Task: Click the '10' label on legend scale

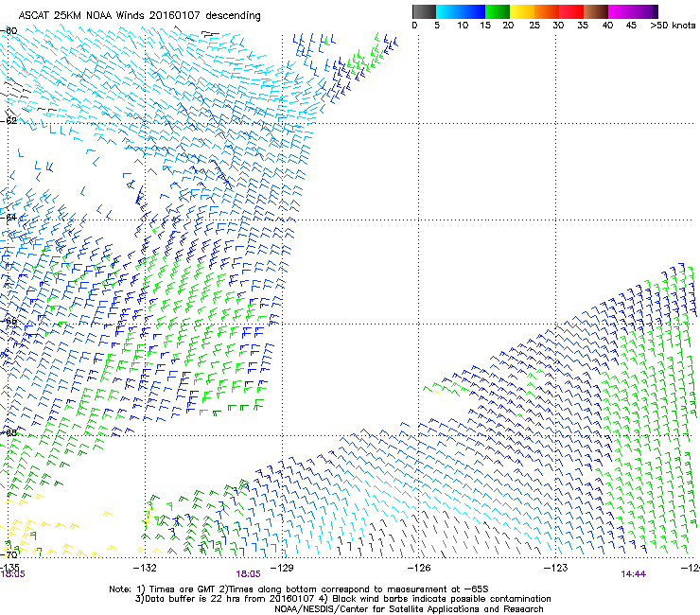Action: pos(463,26)
